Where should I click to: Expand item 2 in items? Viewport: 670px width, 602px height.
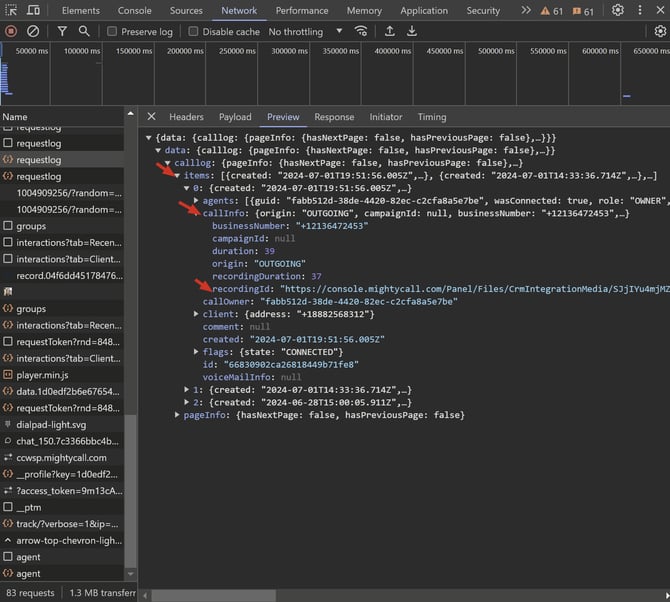(187, 402)
